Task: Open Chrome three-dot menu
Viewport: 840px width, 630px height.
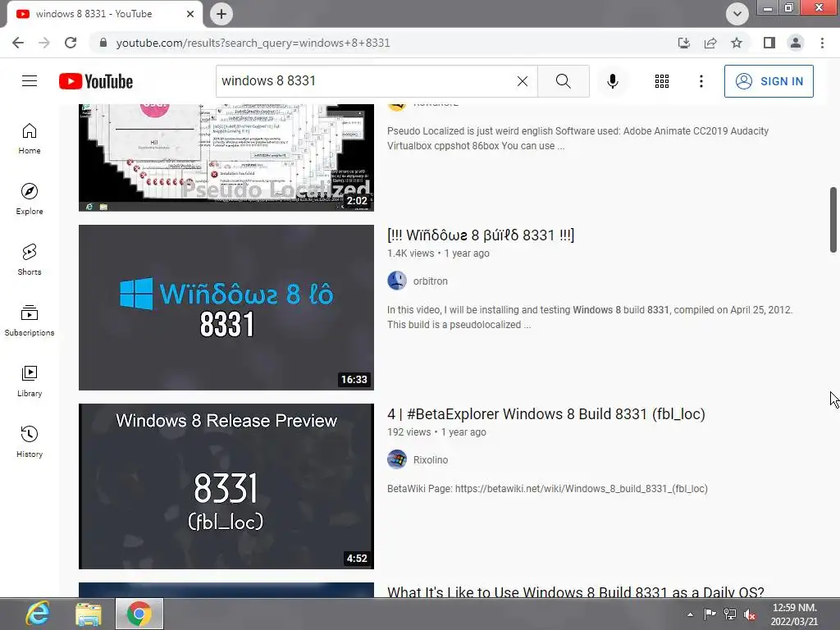Action: [822, 43]
